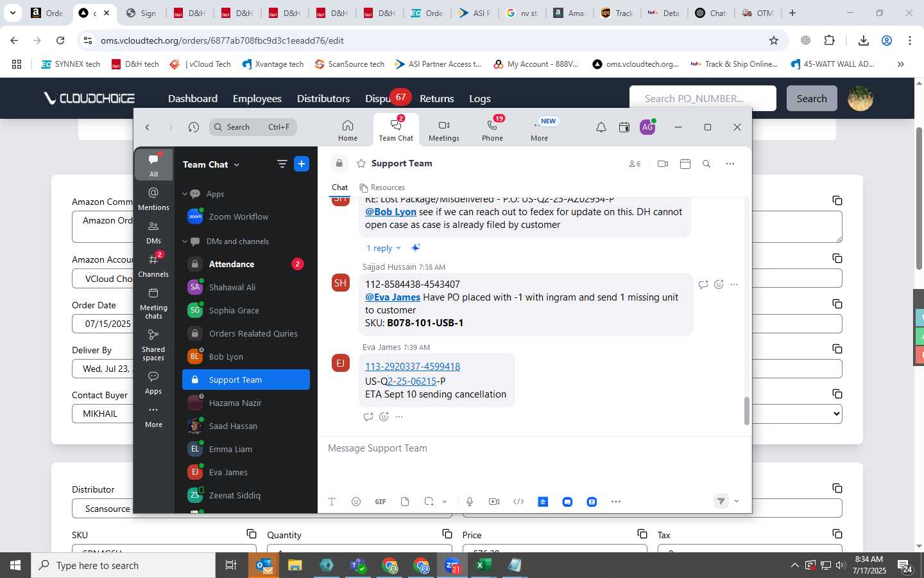Add reaction to Eva James's message

(x=384, y=417)
